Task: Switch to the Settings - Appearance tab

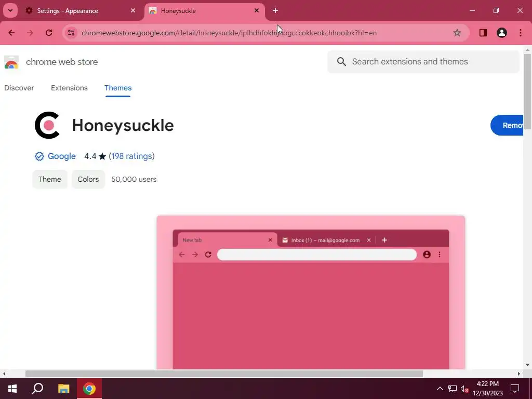Action: 81,11
